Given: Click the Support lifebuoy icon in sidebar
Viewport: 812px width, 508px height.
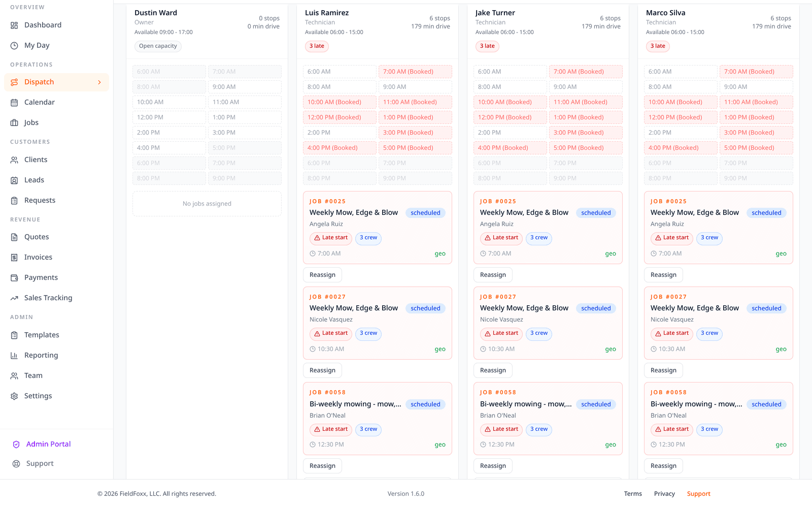Looking at the screenshot, I should pos(16,464).
